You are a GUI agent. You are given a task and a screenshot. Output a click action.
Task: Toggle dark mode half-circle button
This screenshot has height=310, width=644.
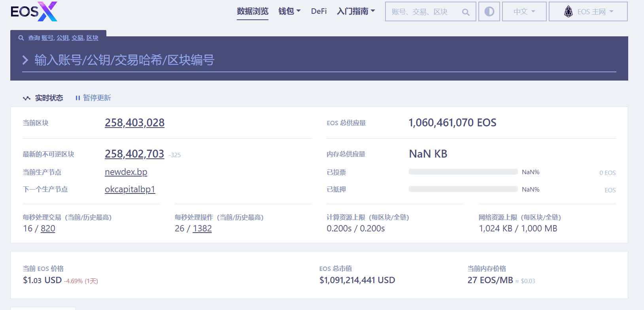click(x=489, y=11)
